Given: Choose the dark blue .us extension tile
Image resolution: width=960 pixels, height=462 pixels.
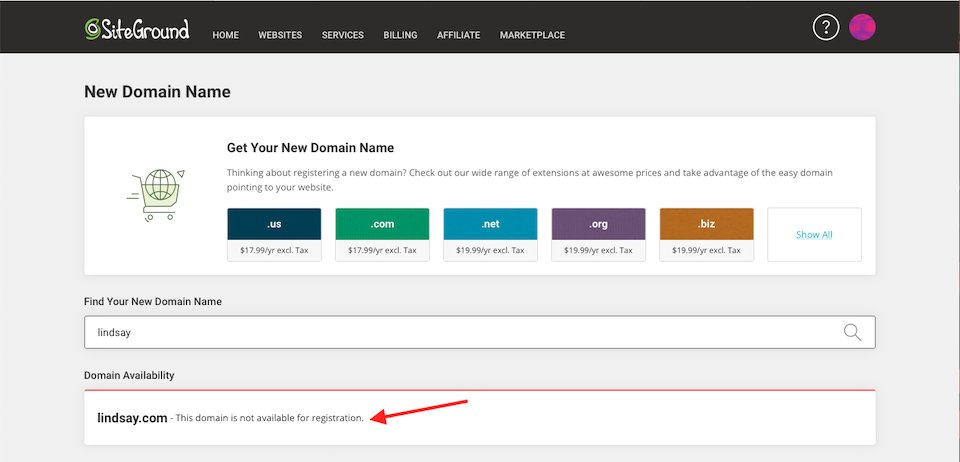Looking at the screenshot, I should [x=274, y=225].
